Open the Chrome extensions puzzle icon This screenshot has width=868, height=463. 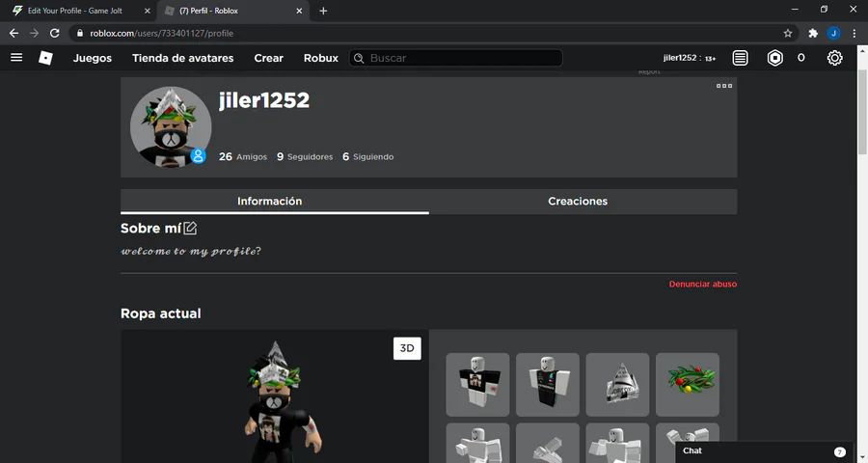coord(813,33)
